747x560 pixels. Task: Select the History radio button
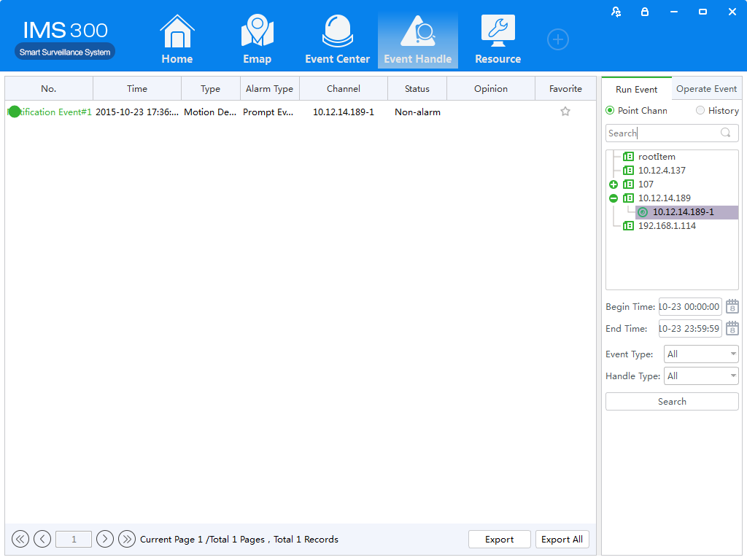(x=700, y=111)
